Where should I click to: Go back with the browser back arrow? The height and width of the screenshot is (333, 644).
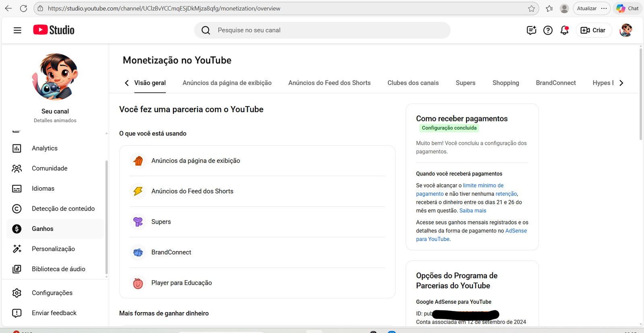coord(8,8)
